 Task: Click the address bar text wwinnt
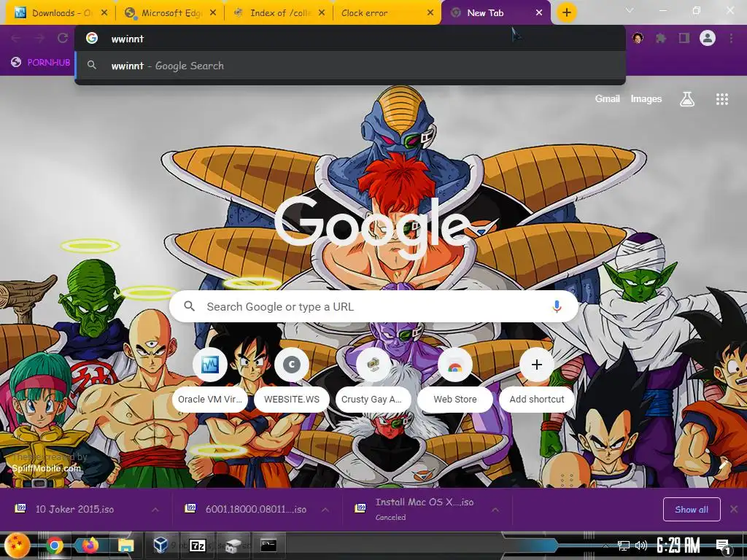click(127, 39)
